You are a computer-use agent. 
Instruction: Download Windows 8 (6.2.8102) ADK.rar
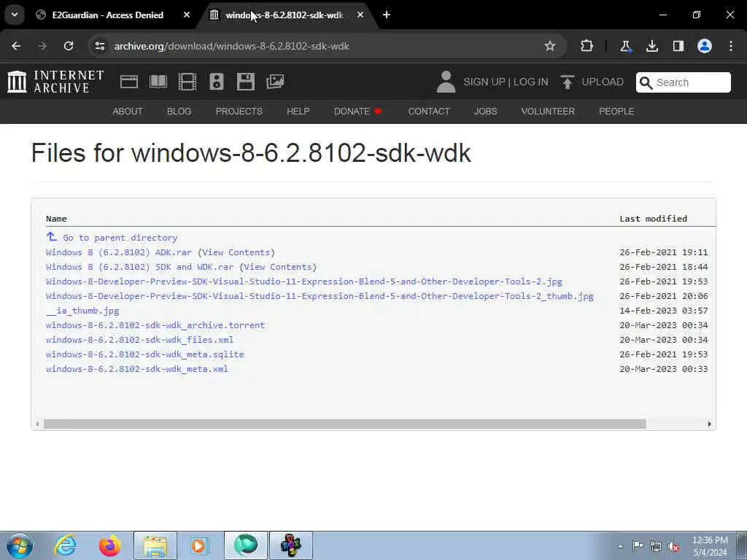click(x=119, y=252)
